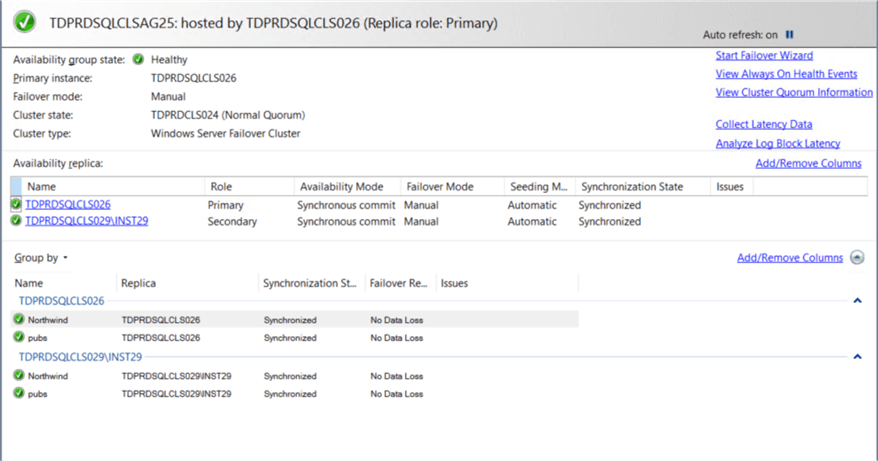
Task: Open View Cluster Quorum Information link
Action: pos(794,93)
